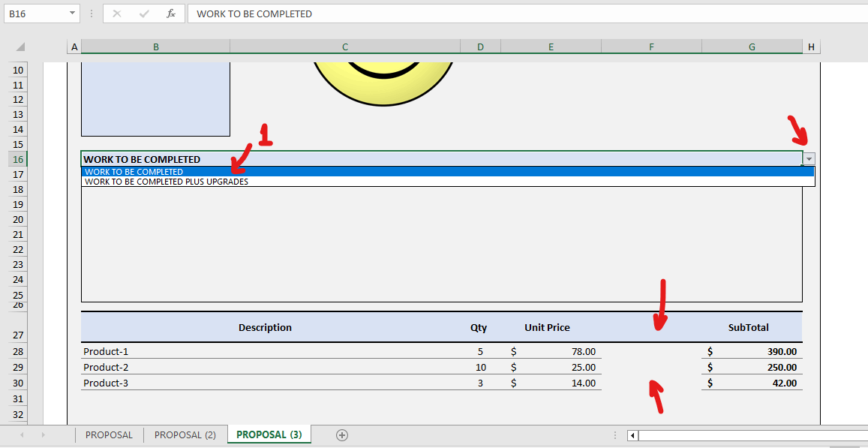Click next sheet navigation arrow
The image size is (868, 448).
[x=44, y=434]
